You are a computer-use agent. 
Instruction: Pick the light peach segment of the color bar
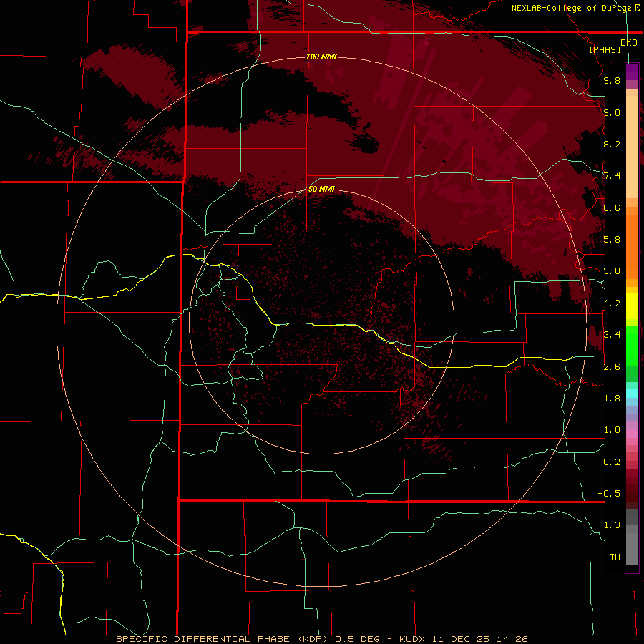tap(632, 147)
